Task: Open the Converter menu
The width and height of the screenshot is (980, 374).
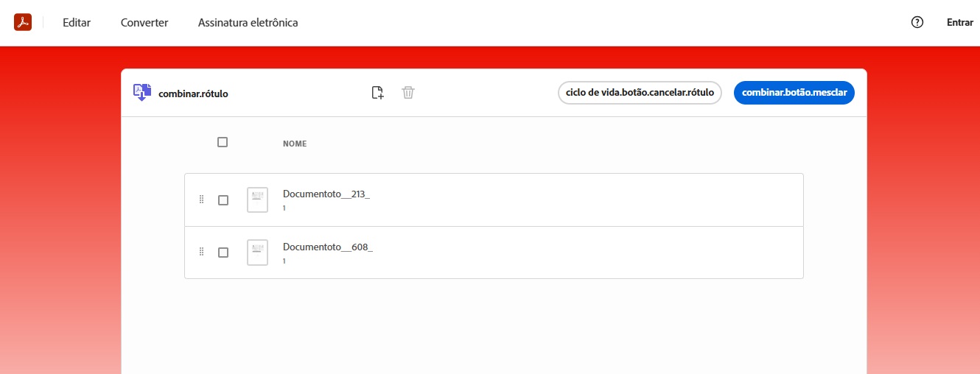Action: pos(144,23)
